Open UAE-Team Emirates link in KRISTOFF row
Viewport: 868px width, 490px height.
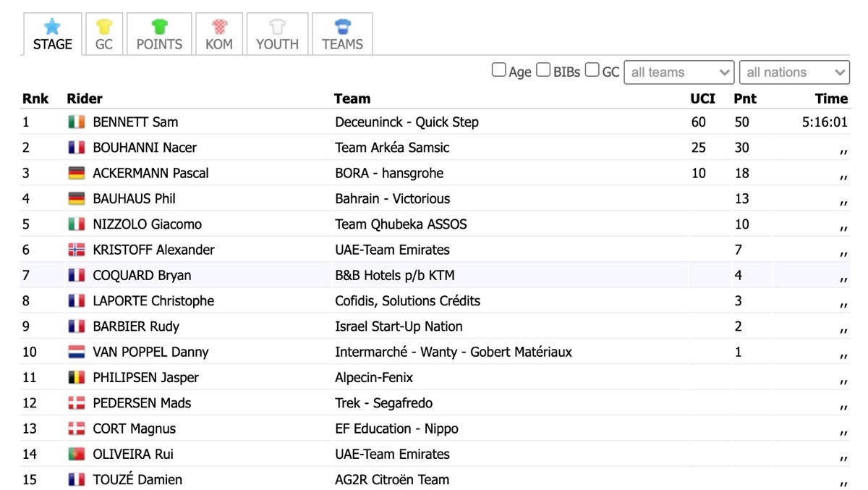pos(392,250)
